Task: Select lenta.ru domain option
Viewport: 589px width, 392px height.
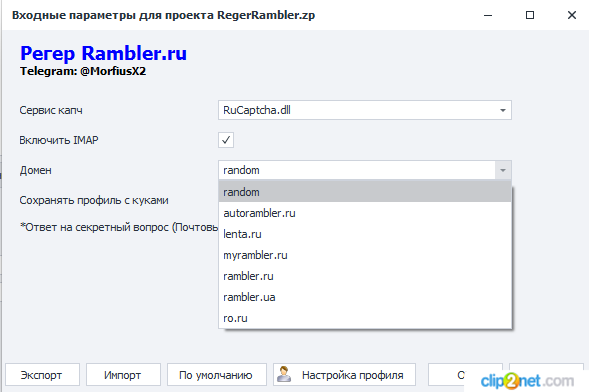Action: tap(365, 234)
